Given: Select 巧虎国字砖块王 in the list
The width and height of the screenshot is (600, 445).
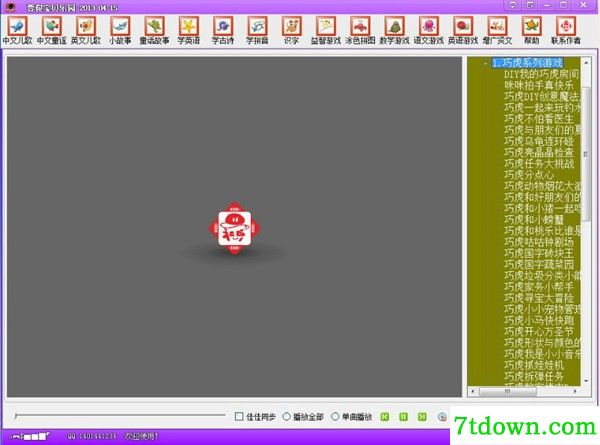Looking at the screenshot, I should [539, 253].
